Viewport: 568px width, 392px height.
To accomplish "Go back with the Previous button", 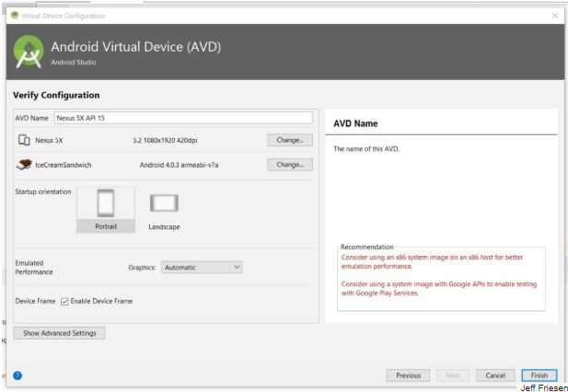I will coord(408,375).
